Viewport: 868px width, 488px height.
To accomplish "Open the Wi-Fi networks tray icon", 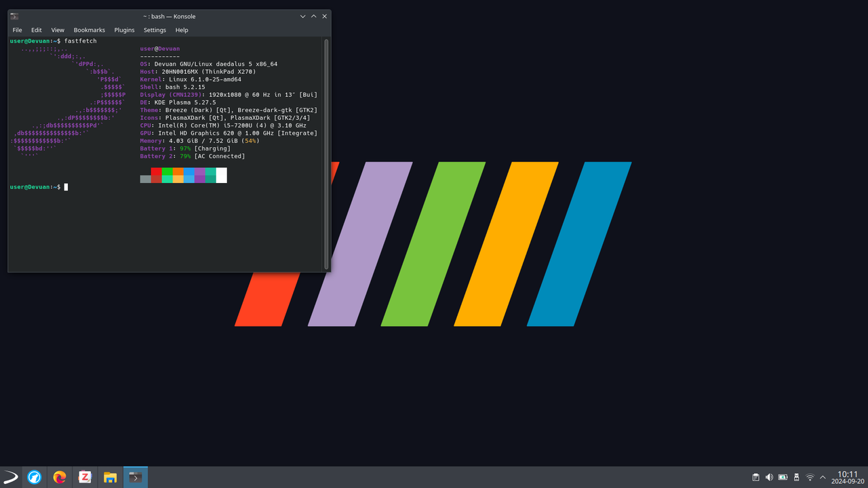I will (810, 477).
